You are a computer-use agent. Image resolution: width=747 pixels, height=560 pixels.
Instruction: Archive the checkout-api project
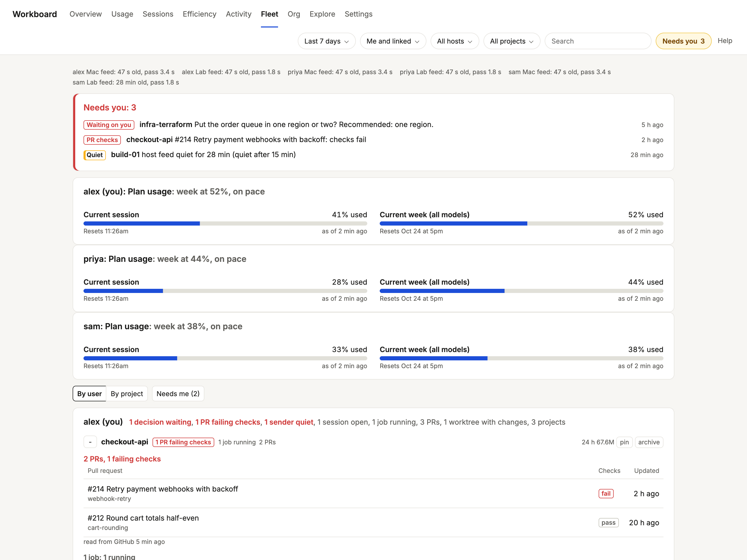(649, 442)
